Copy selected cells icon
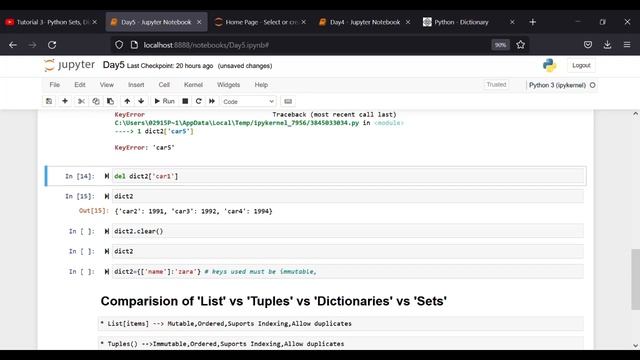 pyautogui.click(x=96, y=101)
